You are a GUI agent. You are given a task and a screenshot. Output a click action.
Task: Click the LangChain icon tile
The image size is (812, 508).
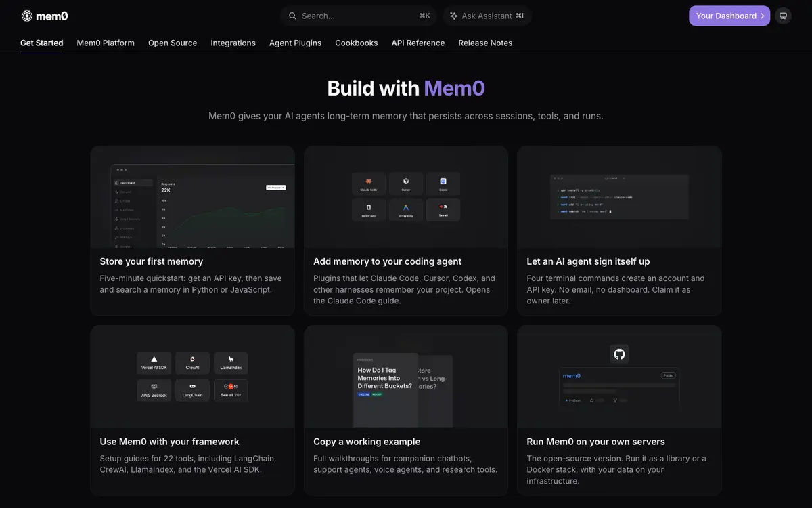tap(193, 390)
